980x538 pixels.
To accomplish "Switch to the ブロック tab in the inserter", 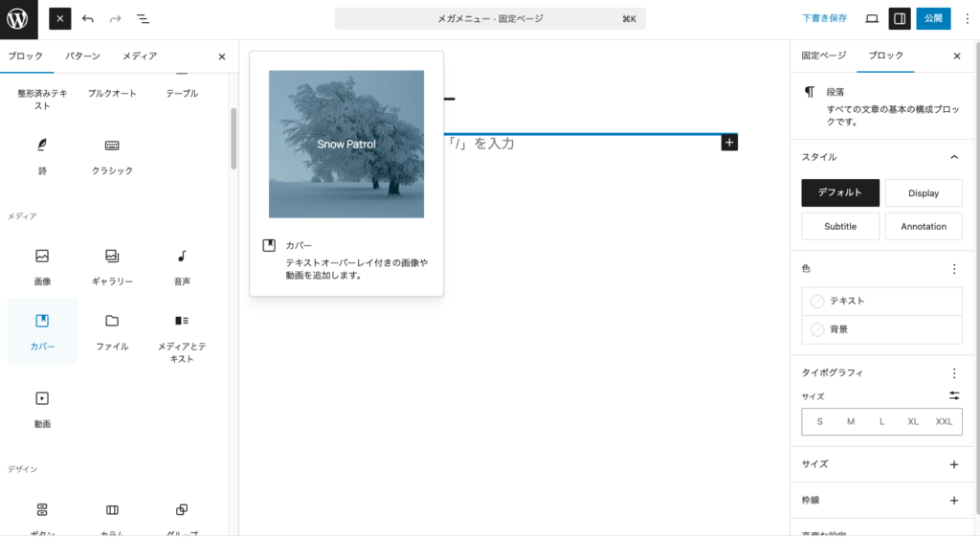I will (26, 56).
